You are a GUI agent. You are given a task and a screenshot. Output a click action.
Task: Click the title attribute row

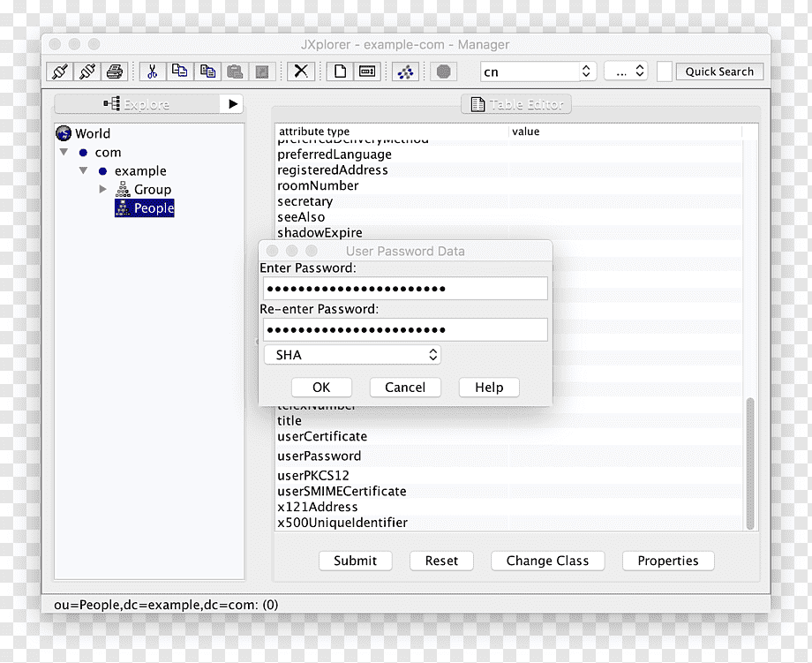pos(509,420)
